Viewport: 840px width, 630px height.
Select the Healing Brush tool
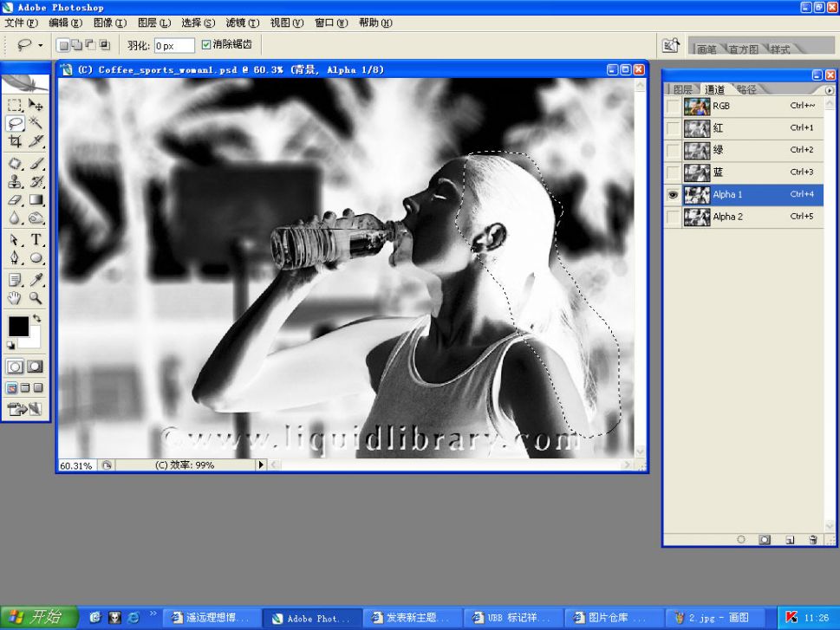(x=15, y=163)
